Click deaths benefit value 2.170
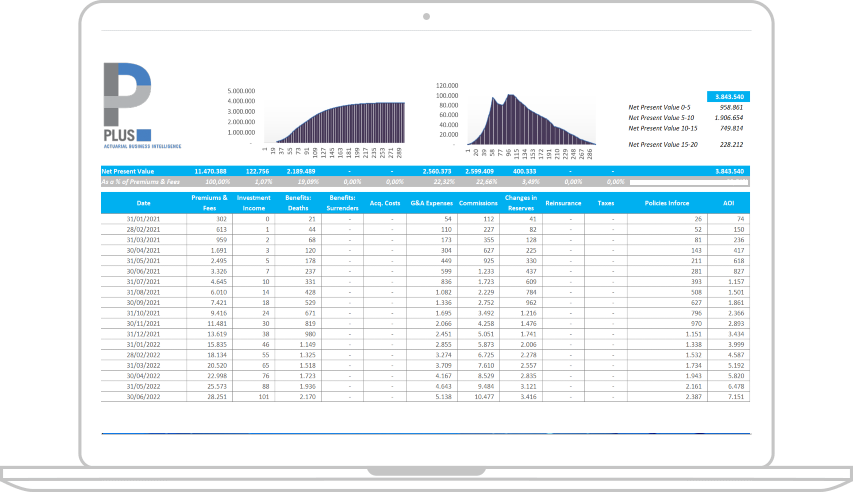The image size is (853, 492). (x=307, y=397)
